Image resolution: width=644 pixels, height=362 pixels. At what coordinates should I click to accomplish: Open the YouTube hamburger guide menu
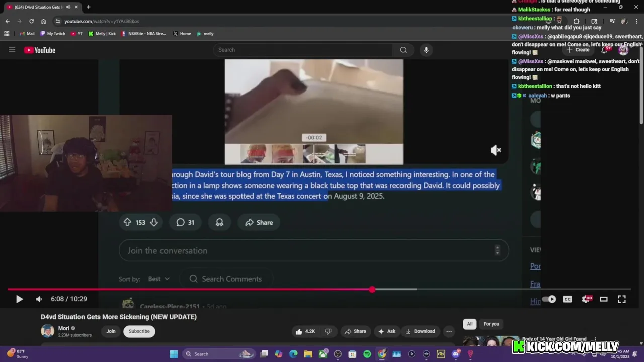12,50
